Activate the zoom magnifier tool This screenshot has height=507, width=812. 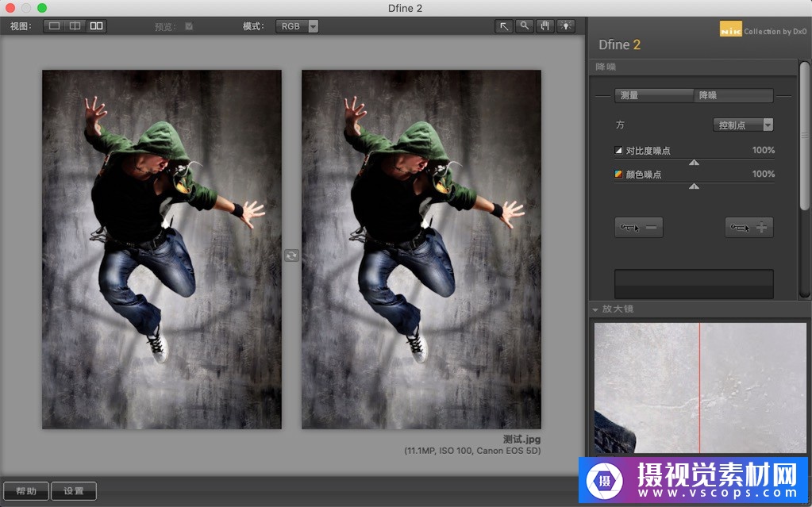[524, 26]
